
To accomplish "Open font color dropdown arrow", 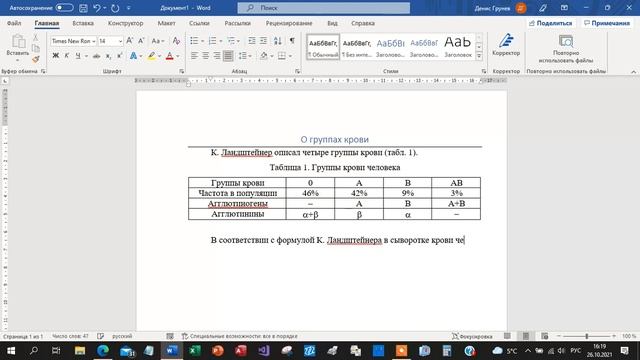I will click(x=178, y=56).
